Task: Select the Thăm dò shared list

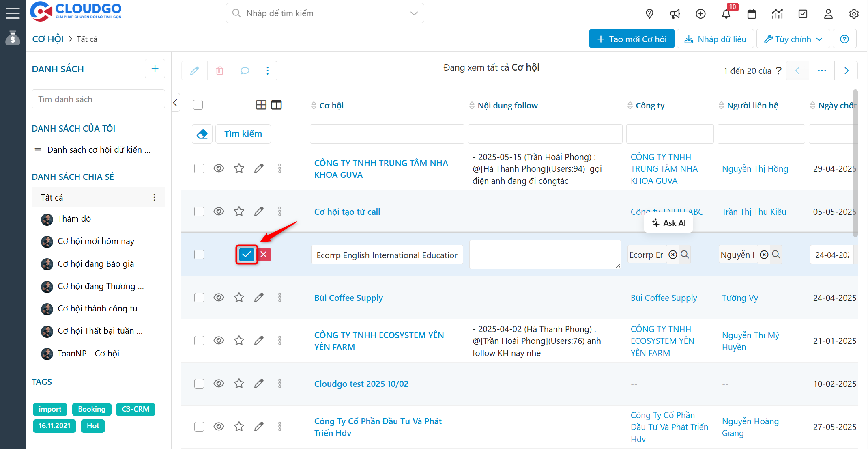Action: coord(74,219)
